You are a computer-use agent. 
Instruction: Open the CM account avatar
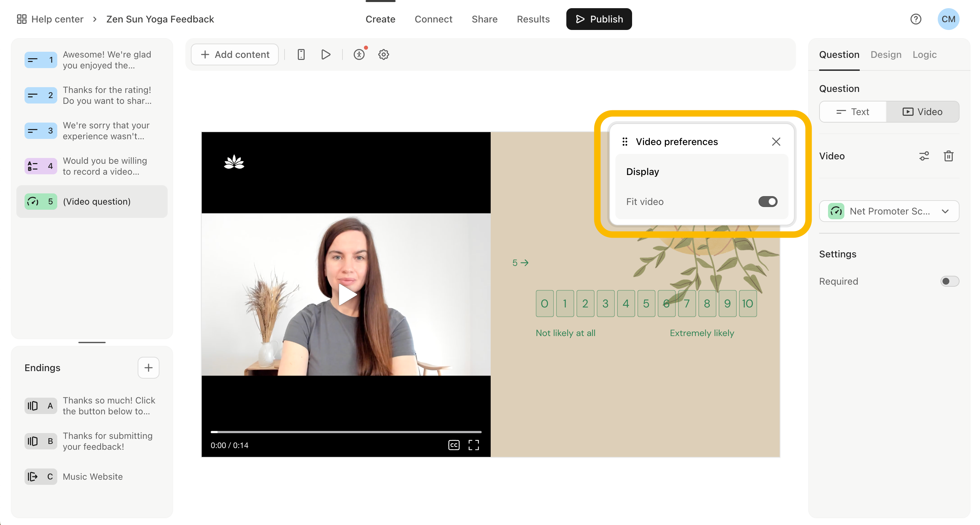948,19
